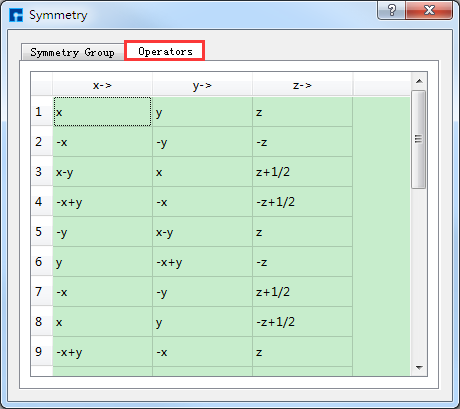Click the scrollbar up arrow

point(419,81)
